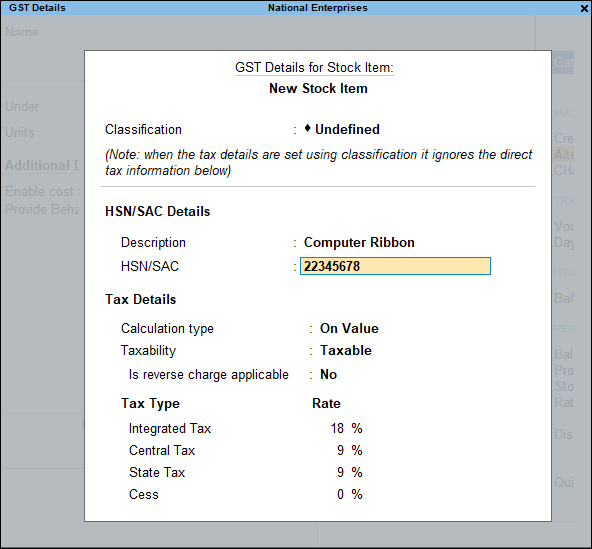
Task: Click the HSN/SAC Details section heading
Action: click(157, 211)
